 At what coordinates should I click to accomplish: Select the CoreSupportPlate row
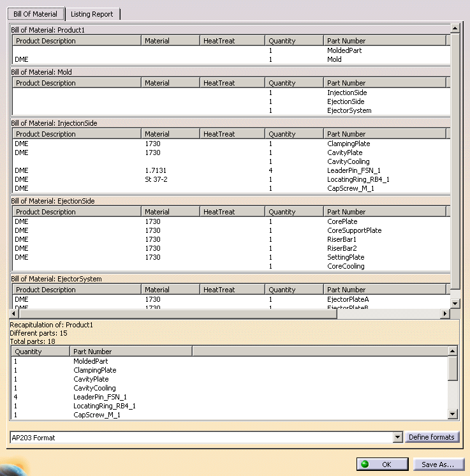point(231,230)
